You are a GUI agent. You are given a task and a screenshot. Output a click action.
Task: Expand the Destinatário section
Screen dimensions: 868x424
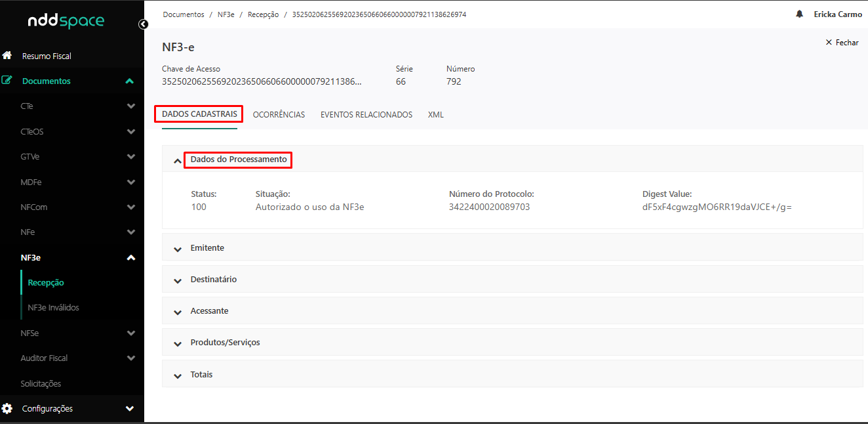[178, 280]
